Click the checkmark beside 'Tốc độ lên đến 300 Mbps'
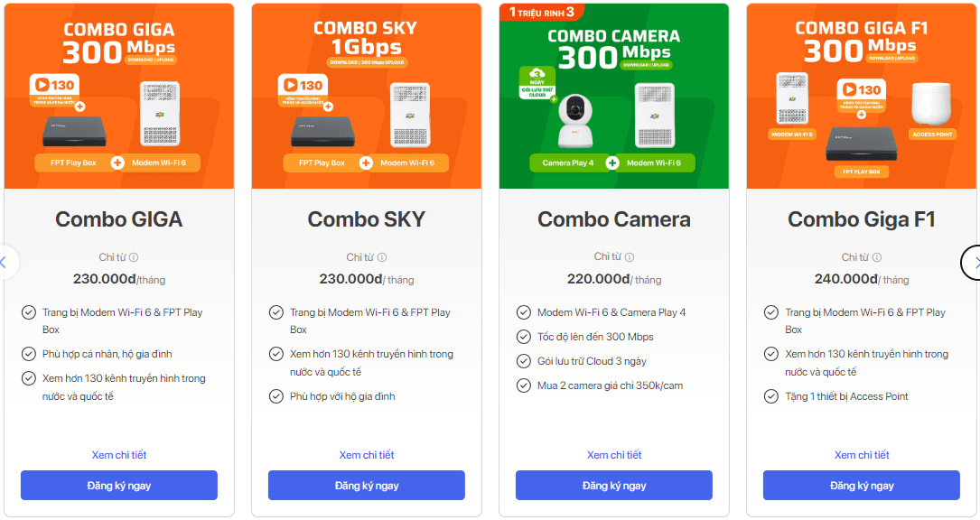The image size is (980, 520). click(x=523, y=336)
